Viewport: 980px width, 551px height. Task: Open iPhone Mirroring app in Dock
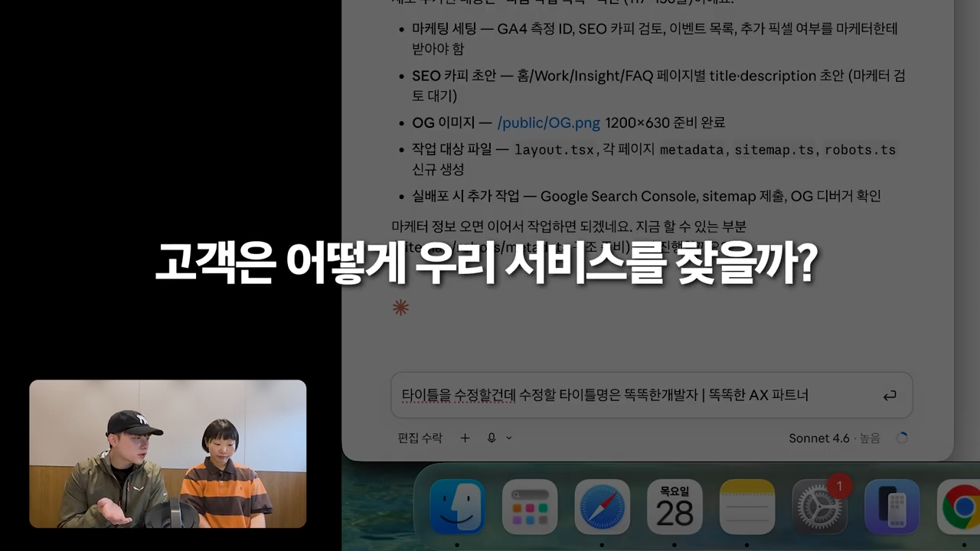(x=892, y=507)
